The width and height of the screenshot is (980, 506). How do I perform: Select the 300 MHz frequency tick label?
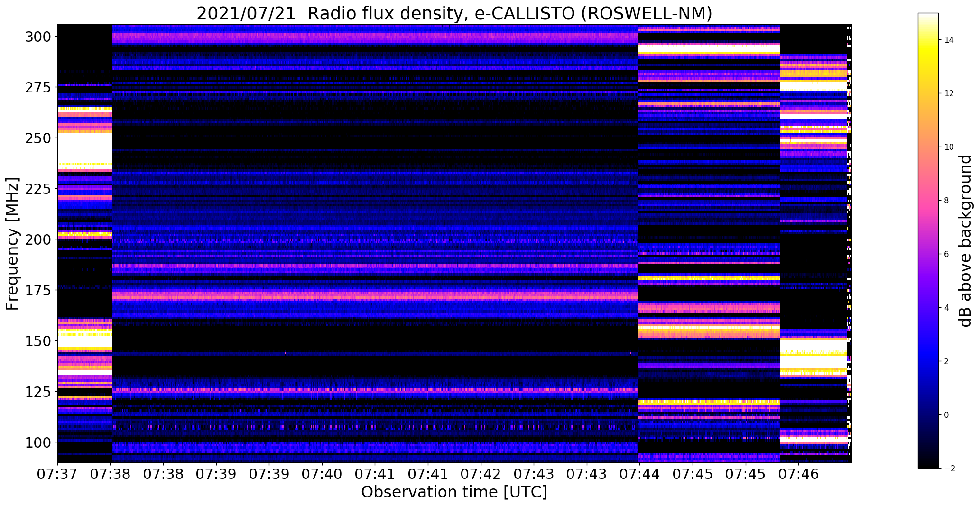(x=39, y=37)
